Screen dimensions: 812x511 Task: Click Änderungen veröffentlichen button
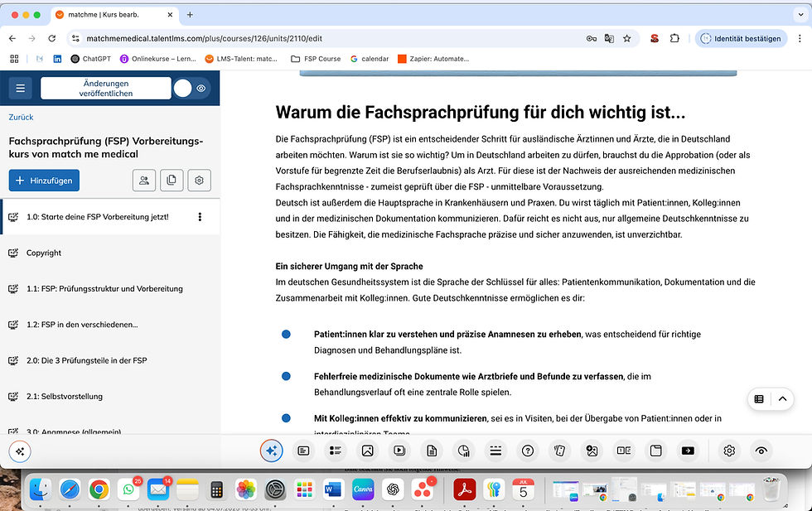[x=106, y=88]
